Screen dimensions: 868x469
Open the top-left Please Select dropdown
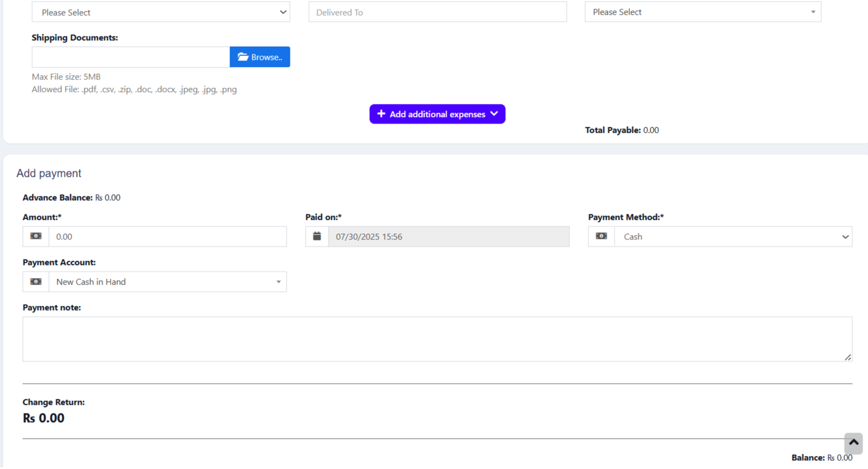point(160,12)
